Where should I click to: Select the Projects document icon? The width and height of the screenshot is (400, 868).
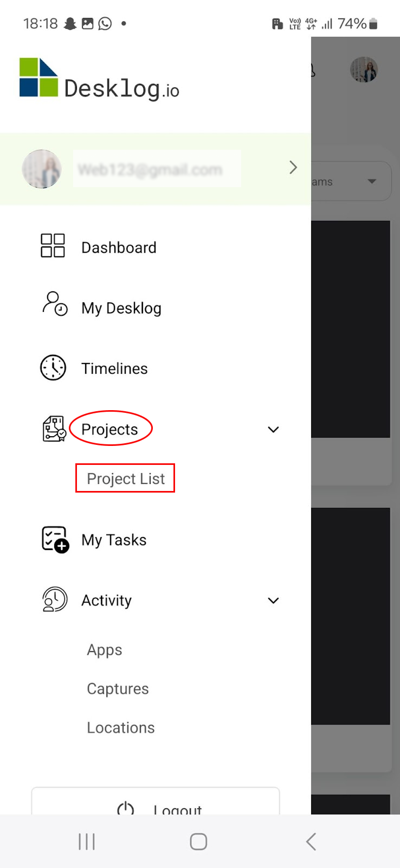tap(54, 428)
